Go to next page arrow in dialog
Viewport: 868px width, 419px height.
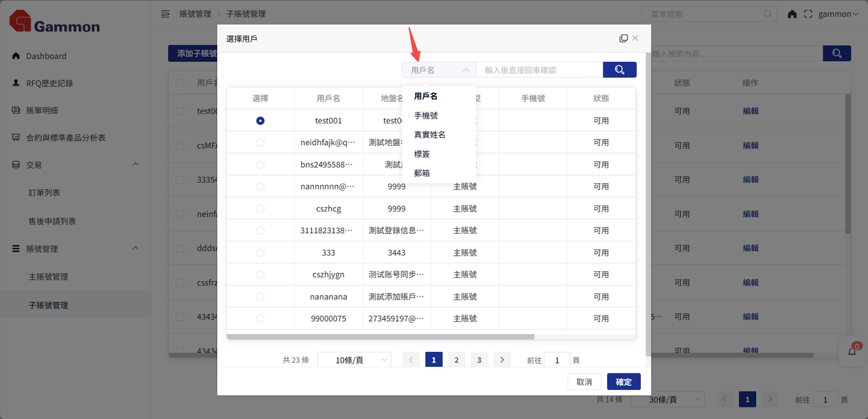tap(502, 360)
